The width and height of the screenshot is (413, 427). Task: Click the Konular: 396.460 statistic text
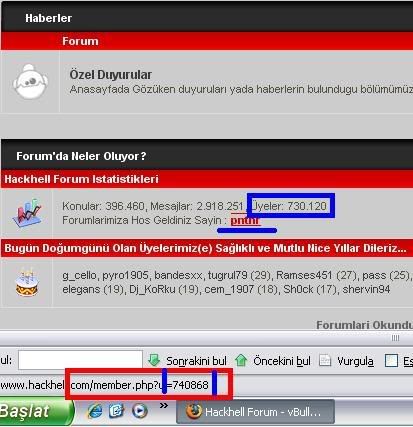click(103, 206)
